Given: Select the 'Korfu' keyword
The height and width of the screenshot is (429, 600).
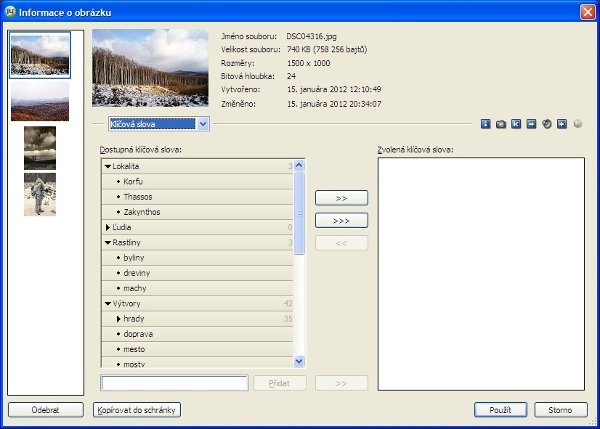Looking at the screenshot, I should tap(134, 181).
